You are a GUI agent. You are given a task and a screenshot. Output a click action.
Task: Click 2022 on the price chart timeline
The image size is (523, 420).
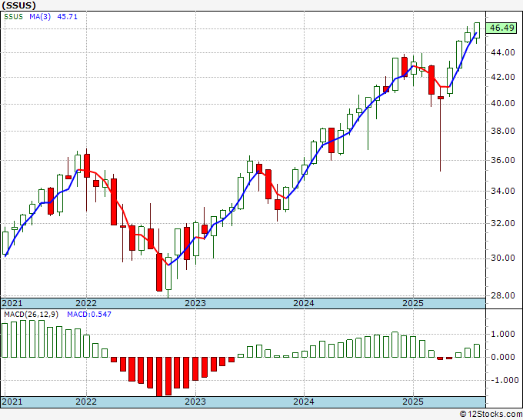point(86,303)
